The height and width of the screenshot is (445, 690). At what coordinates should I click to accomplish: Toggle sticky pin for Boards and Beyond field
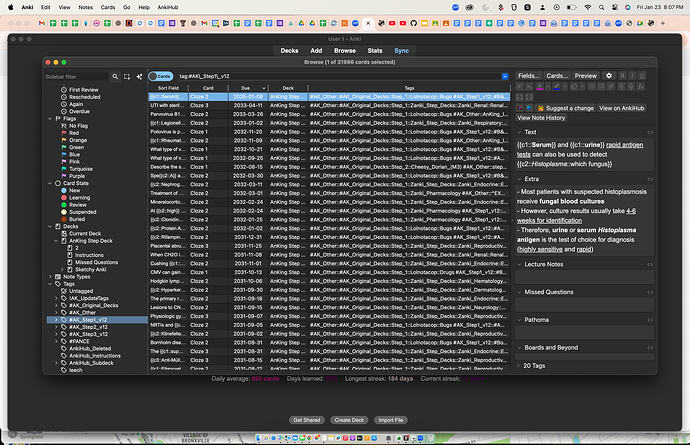[x=650, y=348]
